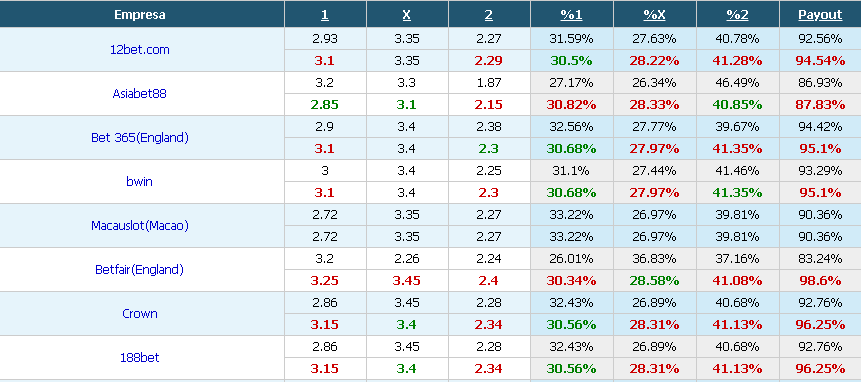Sort by the %X column header

[x=654, y=15]
